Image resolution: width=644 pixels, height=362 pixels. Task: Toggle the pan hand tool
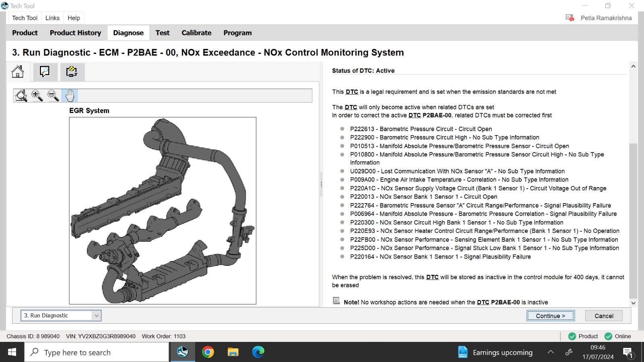click(x=70, y=96)
